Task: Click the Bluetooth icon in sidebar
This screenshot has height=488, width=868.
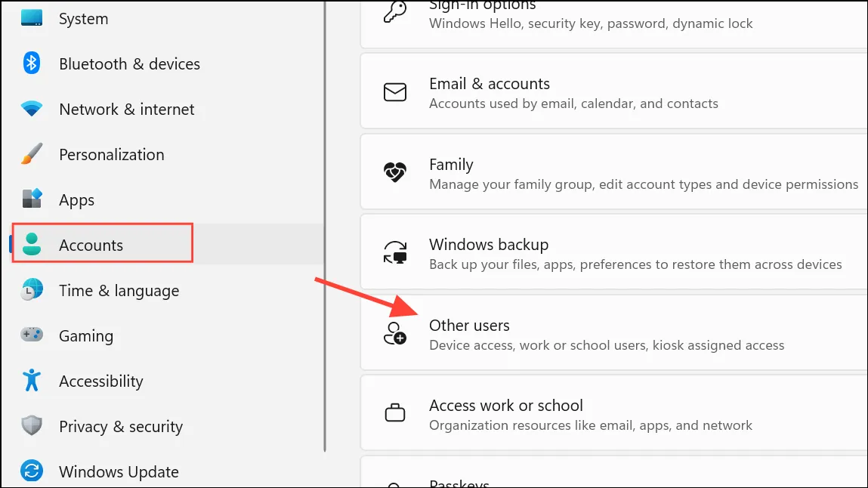Action: (x=32, y=63)
